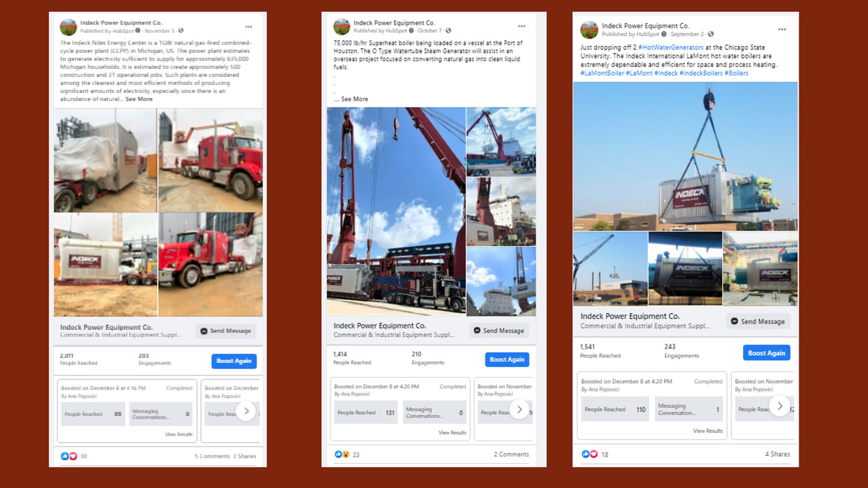Expand text with See More on Niles post

point(139,99)
